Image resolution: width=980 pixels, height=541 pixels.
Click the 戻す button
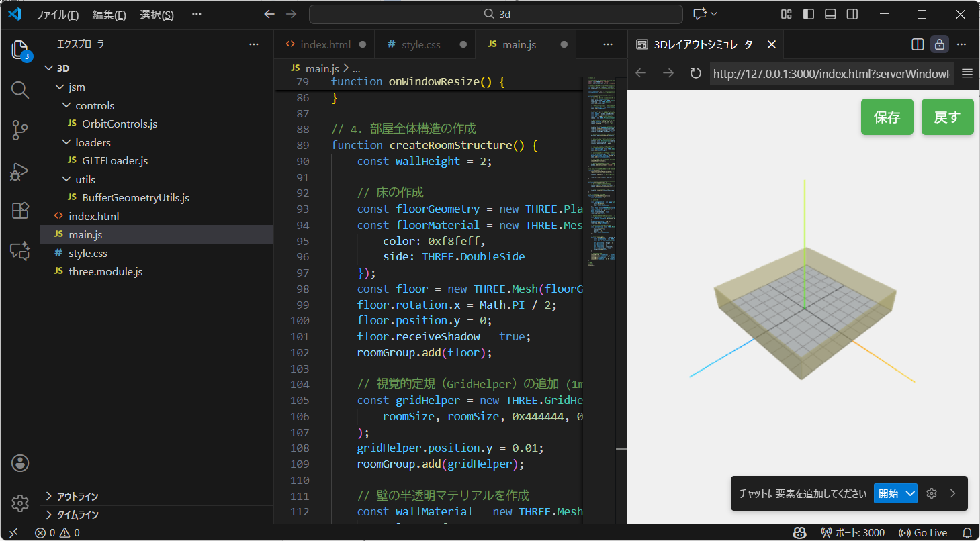point(947,116)
